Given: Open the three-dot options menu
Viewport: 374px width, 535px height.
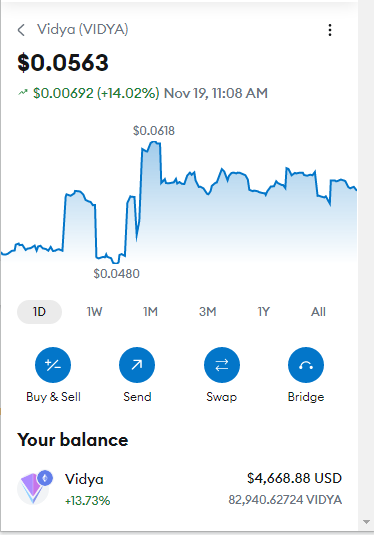Looking at the screenshot, I should (330, 30).
